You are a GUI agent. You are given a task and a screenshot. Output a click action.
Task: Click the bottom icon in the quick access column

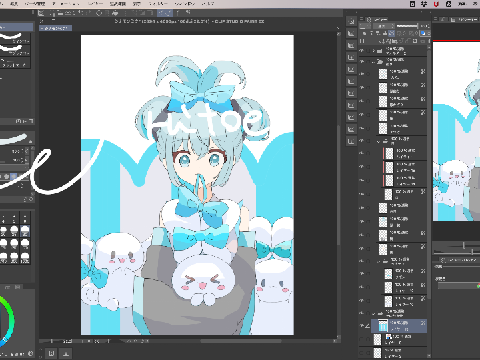point(351,141)
